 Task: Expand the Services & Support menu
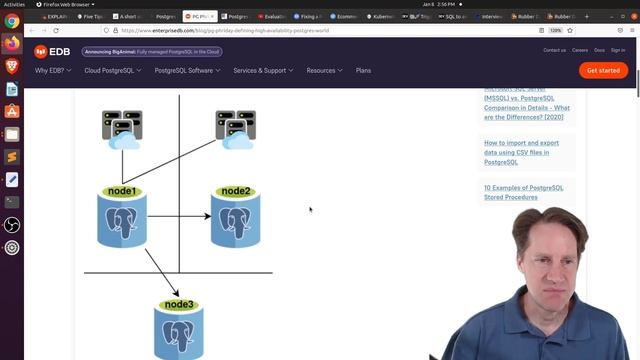pos(263,71)
